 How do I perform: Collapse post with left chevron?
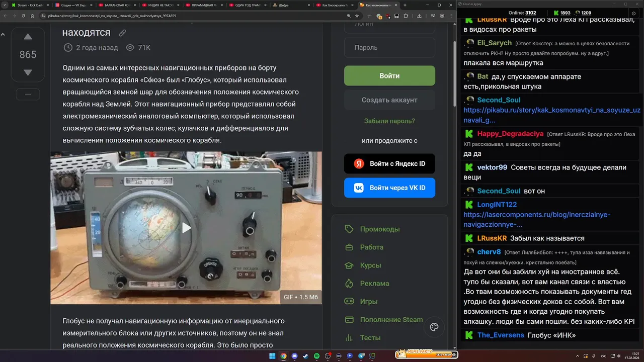point(3,35)
